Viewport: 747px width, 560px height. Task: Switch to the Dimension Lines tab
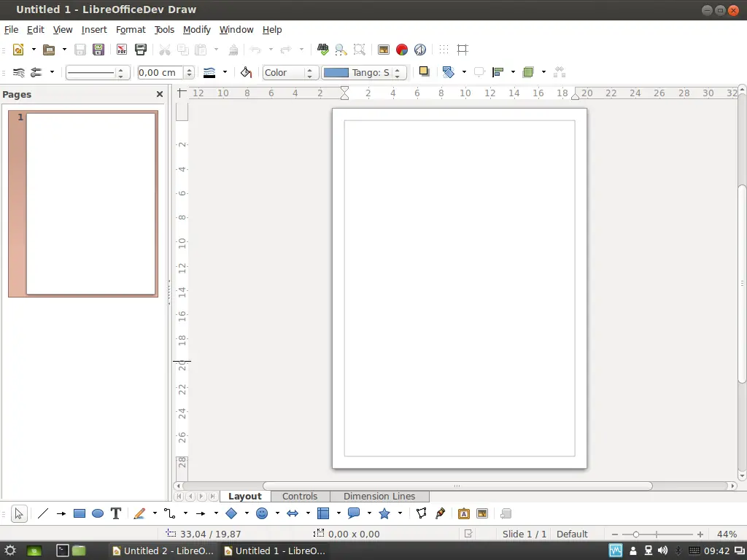[x=379, y=496]
